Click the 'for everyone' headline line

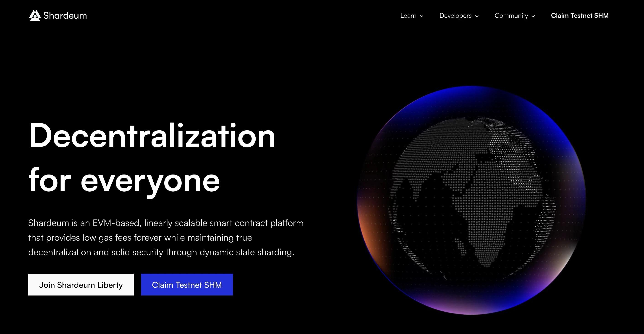click(x=124, y=180)
